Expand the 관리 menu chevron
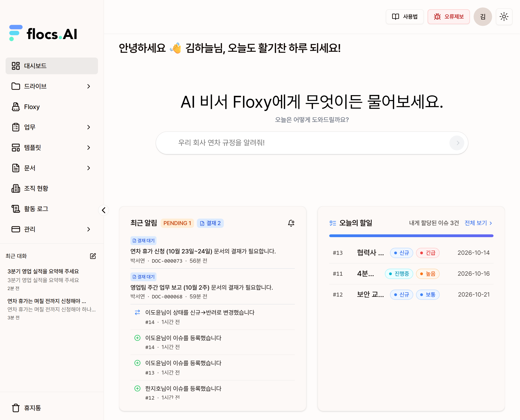Screen dimensions: 520x420 tap(88, 229)
